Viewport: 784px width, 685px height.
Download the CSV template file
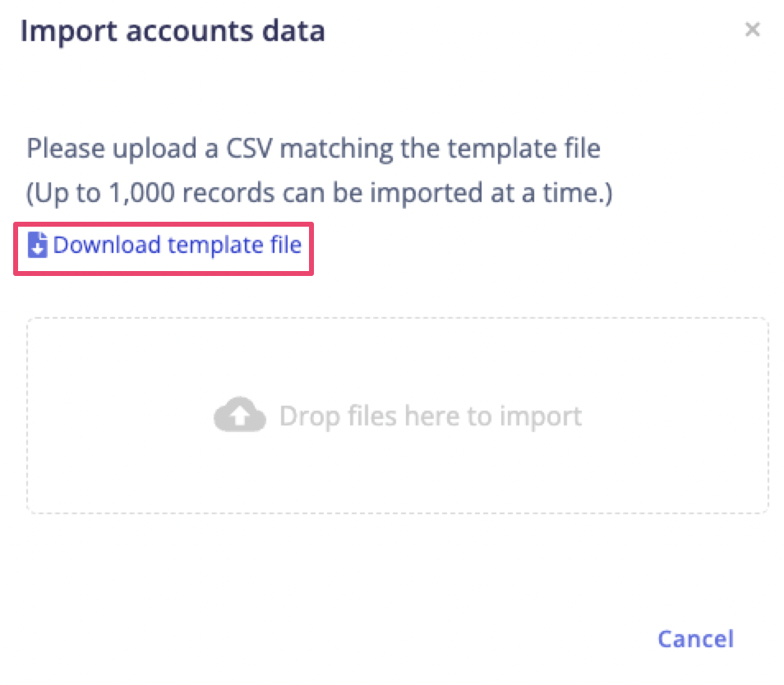pyautogui.click(x=177, y=246)
